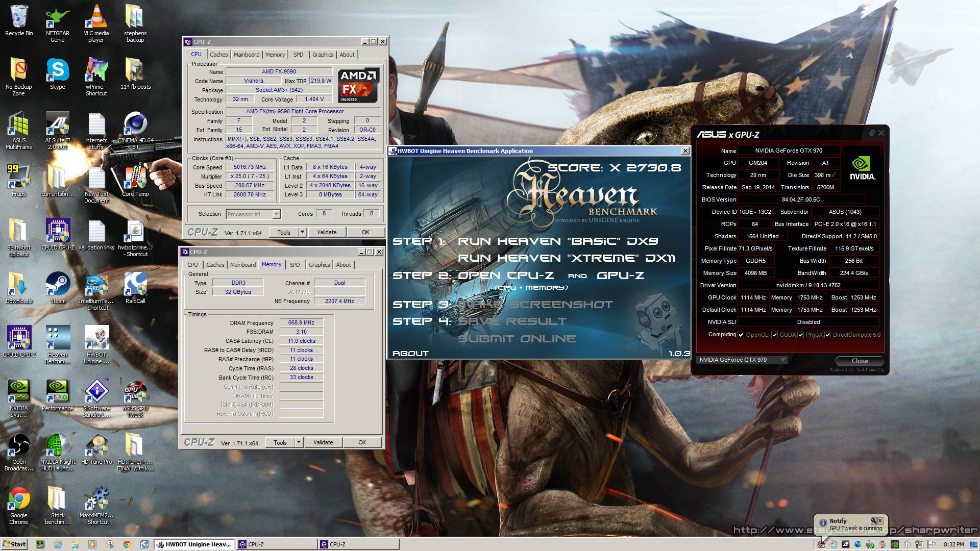This screenshot has height=551, width=980.
Task: Expand Tools dropdown arrow in bottom CPU-Z
Action: pyautogui.click(x=299, y=442)
